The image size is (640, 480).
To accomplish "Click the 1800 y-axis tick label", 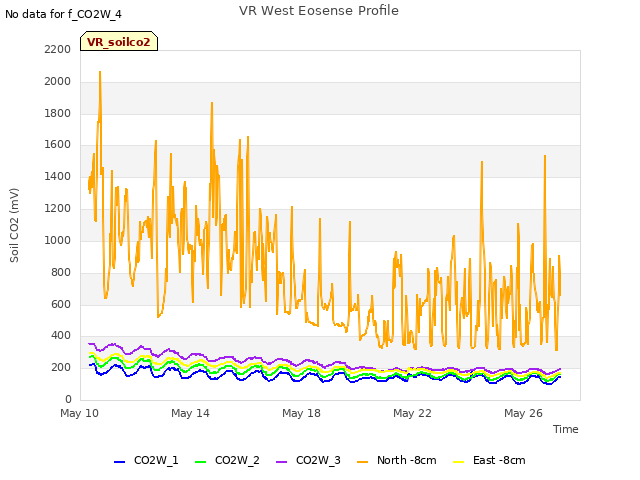I will pos(58,113).
